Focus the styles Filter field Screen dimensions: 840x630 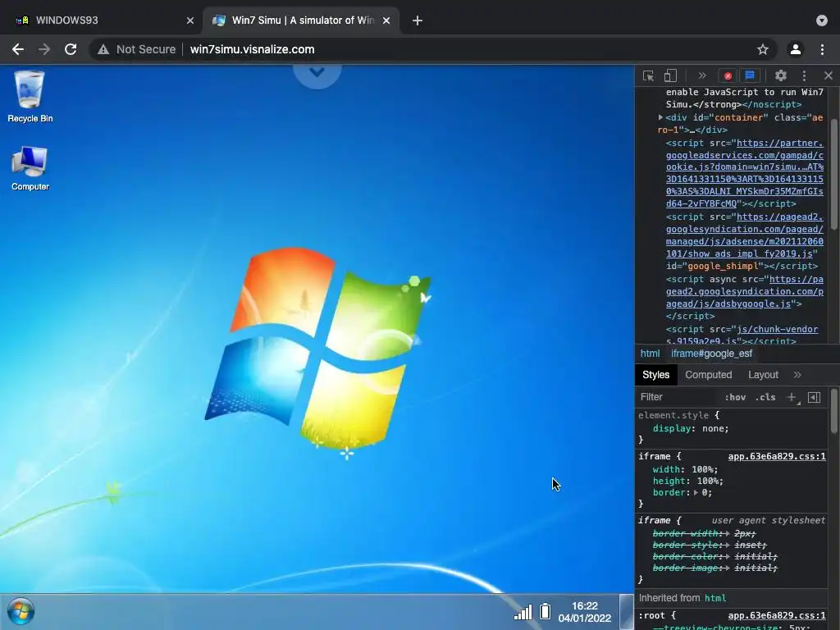(x=676, y=397)
